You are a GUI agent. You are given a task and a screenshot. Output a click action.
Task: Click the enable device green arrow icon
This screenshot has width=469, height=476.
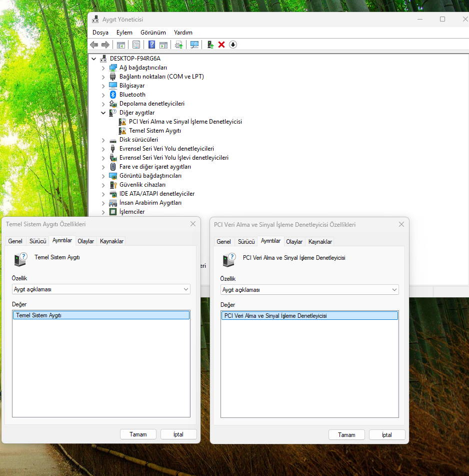[210, 45]
